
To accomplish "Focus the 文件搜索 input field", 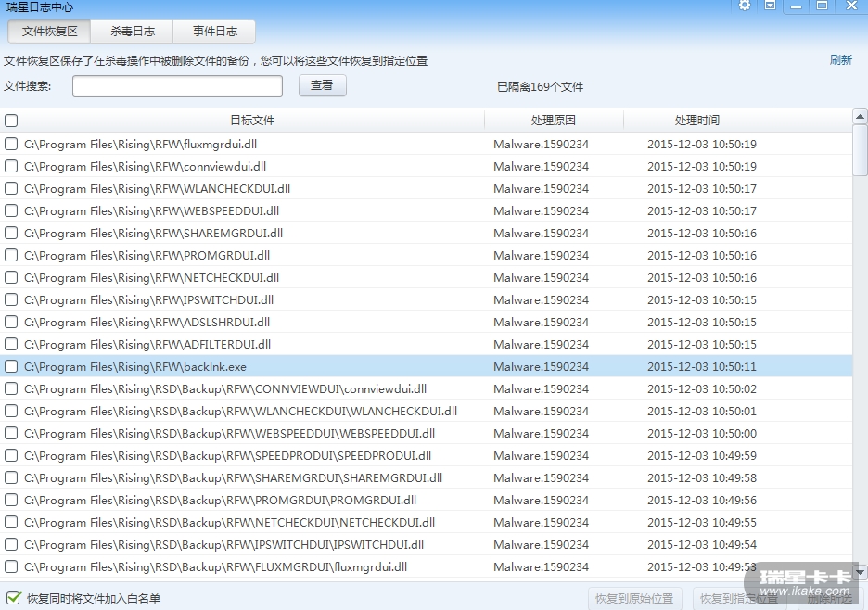I will click(x=177, y=86).
